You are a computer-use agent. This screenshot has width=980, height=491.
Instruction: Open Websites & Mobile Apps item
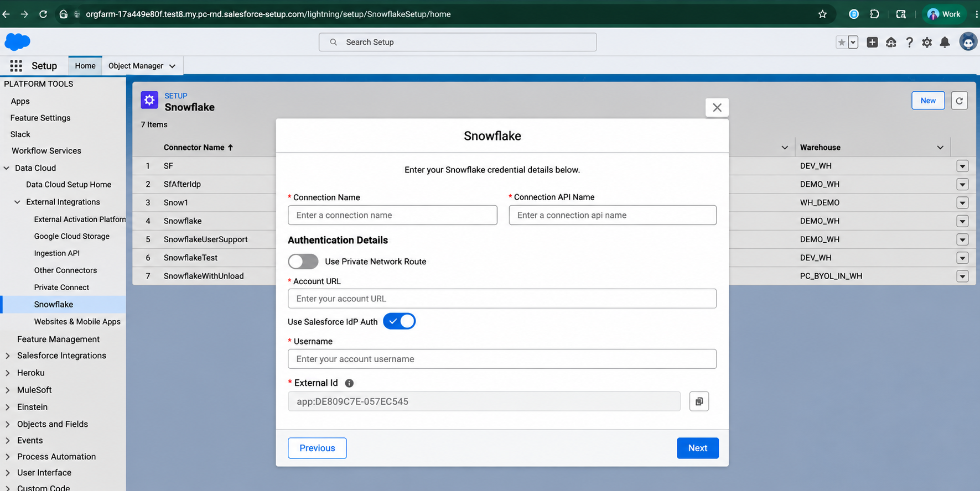pos(77,322)
